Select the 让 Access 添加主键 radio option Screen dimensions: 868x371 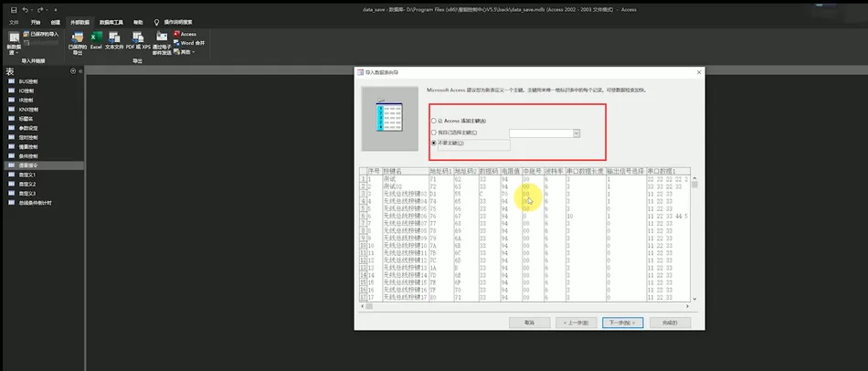coord(433,121)
